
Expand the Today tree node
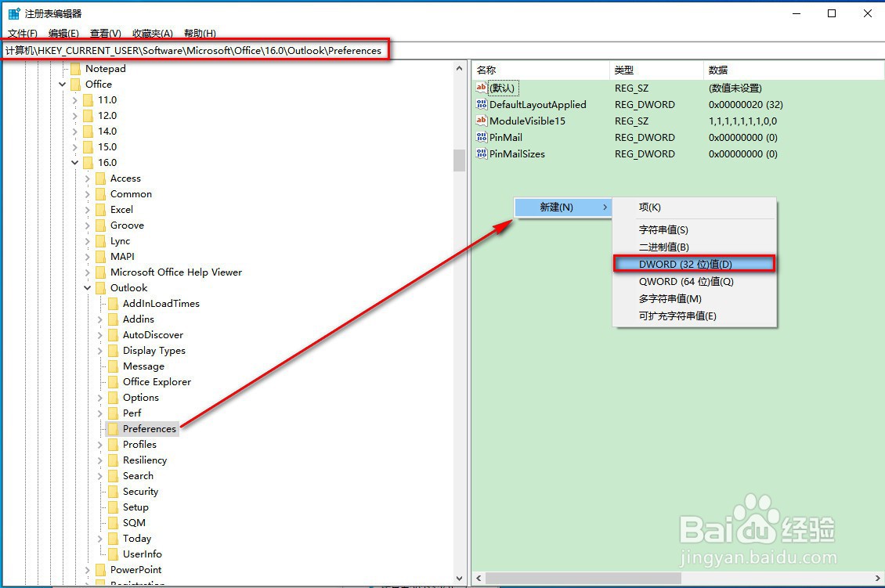(x=99, y=539)
